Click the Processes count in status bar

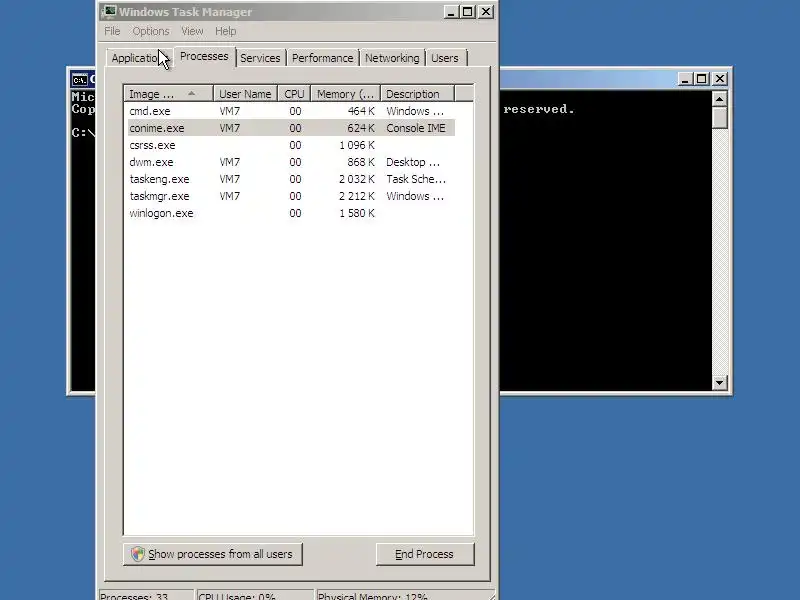(134, 596)
